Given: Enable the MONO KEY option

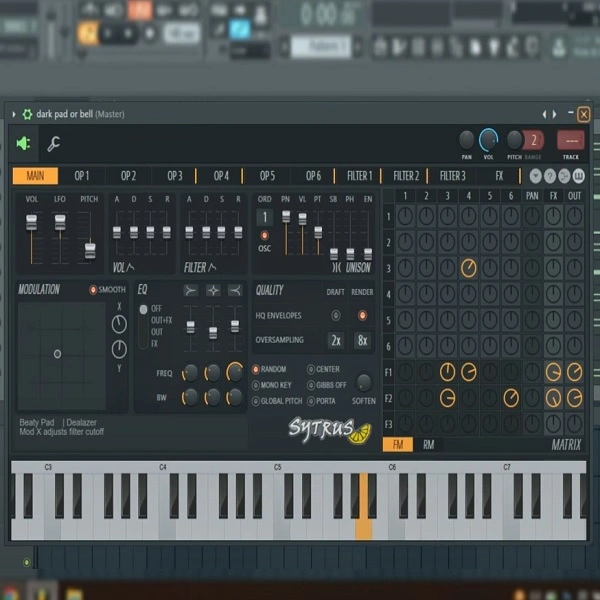Looking at the screenshot, I should point(256,385).
